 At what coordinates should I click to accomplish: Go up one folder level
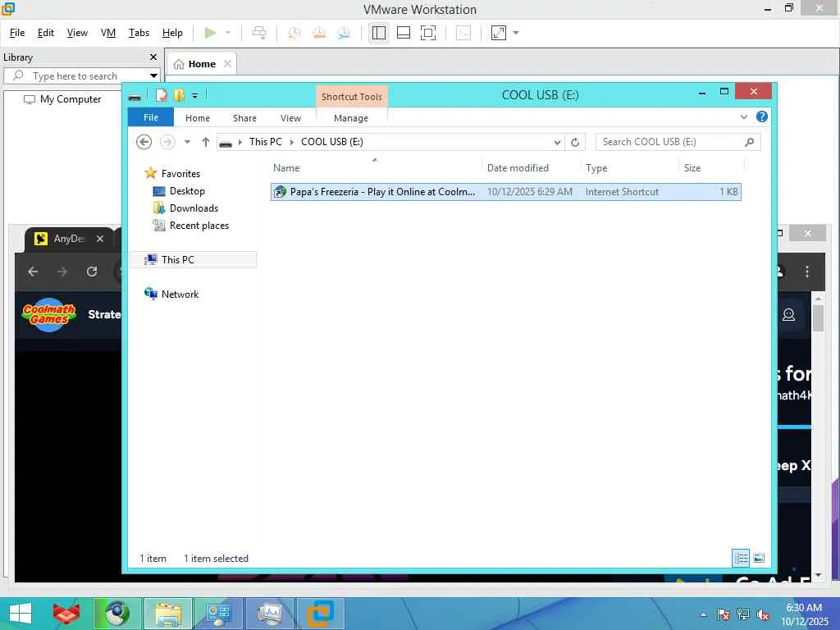206,142
